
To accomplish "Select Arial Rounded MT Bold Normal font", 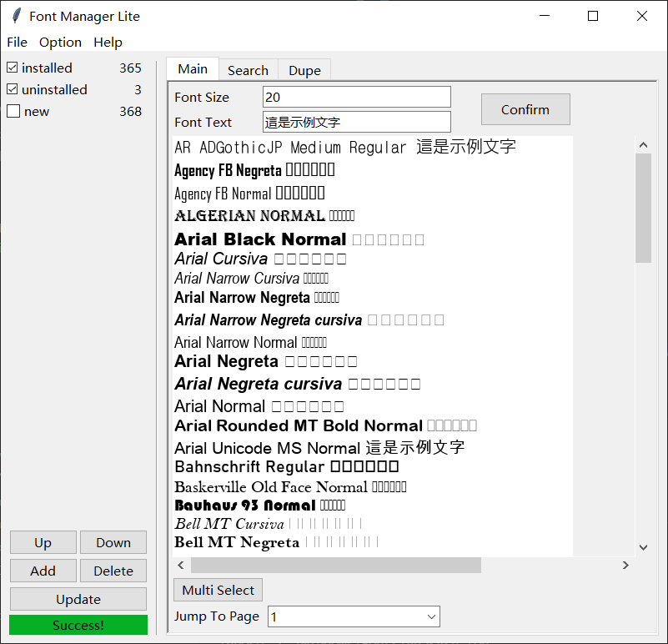I will 325,425.
